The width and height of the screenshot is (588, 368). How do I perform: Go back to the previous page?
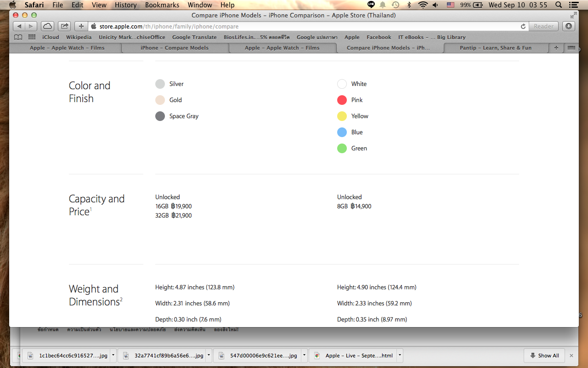(19, 26)
